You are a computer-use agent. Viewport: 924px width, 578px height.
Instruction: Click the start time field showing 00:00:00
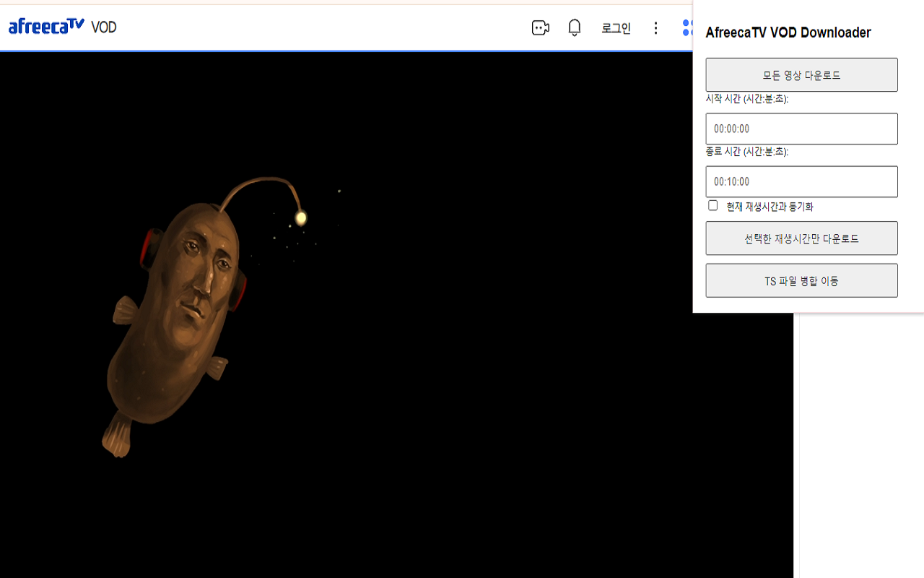[801, 129]
